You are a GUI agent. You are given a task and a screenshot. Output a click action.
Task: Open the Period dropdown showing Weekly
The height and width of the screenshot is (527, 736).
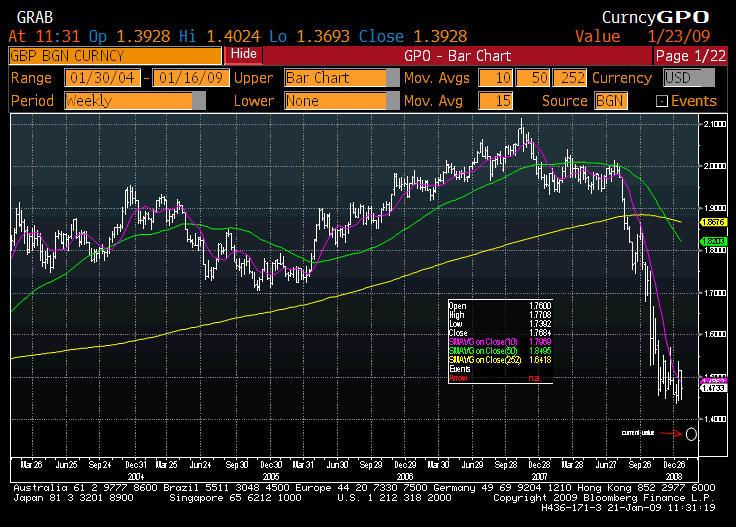pyautogui.click(x=135, y=101)
